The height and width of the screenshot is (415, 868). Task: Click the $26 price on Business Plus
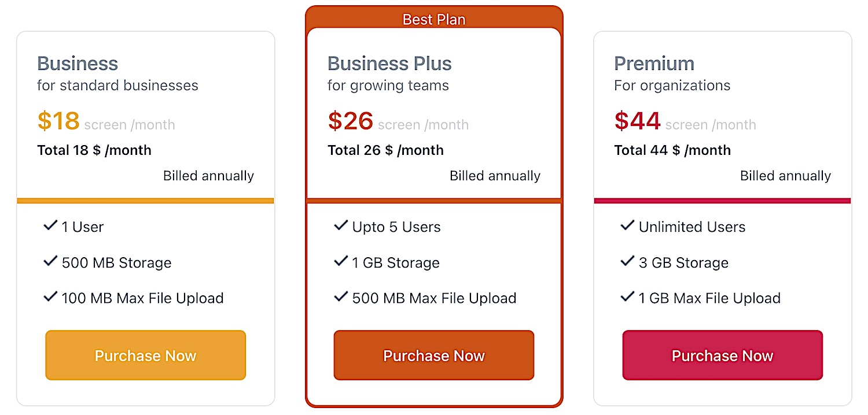pyautogui.click(x=350, y=121)
